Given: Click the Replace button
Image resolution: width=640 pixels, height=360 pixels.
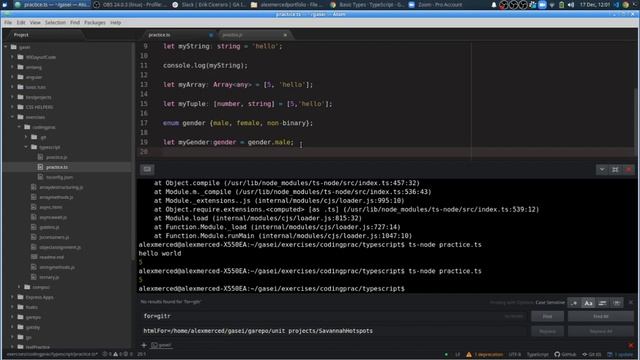Looking at the screenshot, I should 547,331.
